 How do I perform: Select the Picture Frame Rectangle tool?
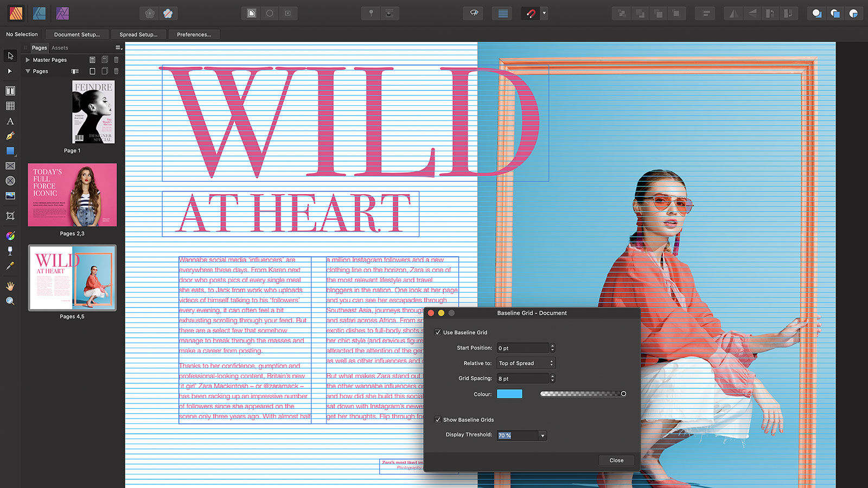click(x=10, y=166)
